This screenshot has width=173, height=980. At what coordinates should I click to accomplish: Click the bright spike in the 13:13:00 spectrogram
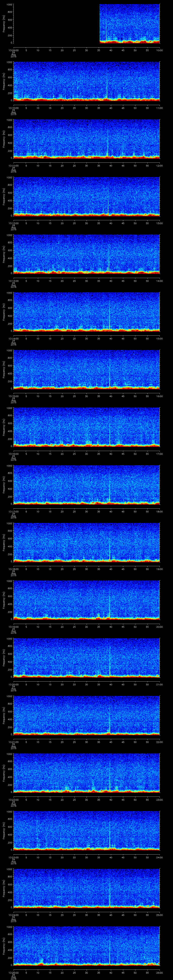pyautogui.click(x=109, y=259)
